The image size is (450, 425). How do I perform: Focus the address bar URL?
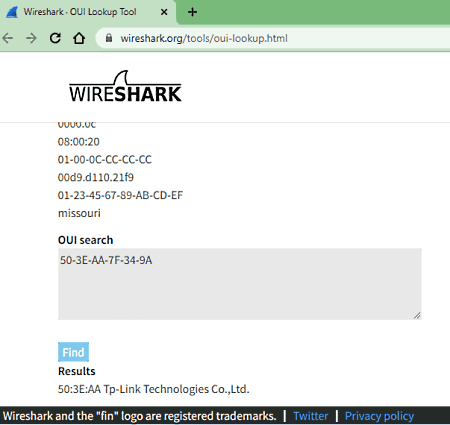(204, 38)
